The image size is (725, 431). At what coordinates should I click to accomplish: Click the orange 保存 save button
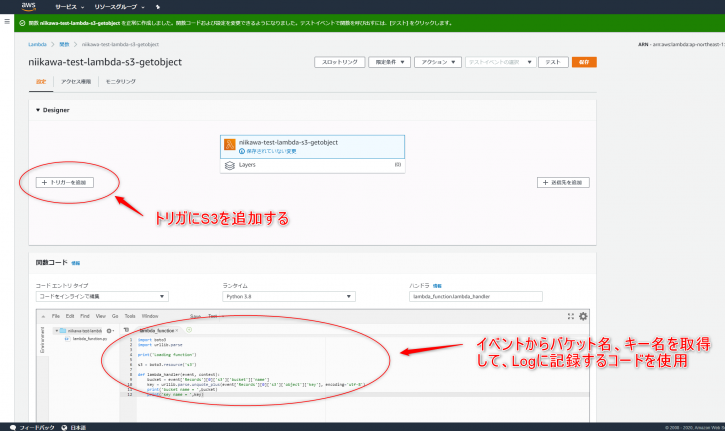(584, 62)
